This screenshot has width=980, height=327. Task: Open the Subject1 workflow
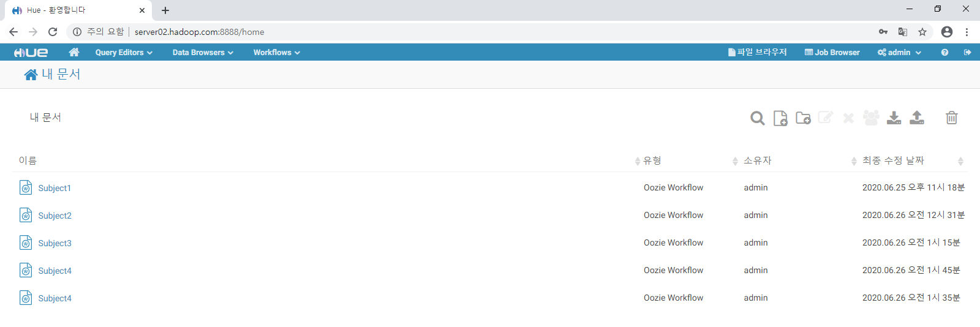(x=55, y=188)
